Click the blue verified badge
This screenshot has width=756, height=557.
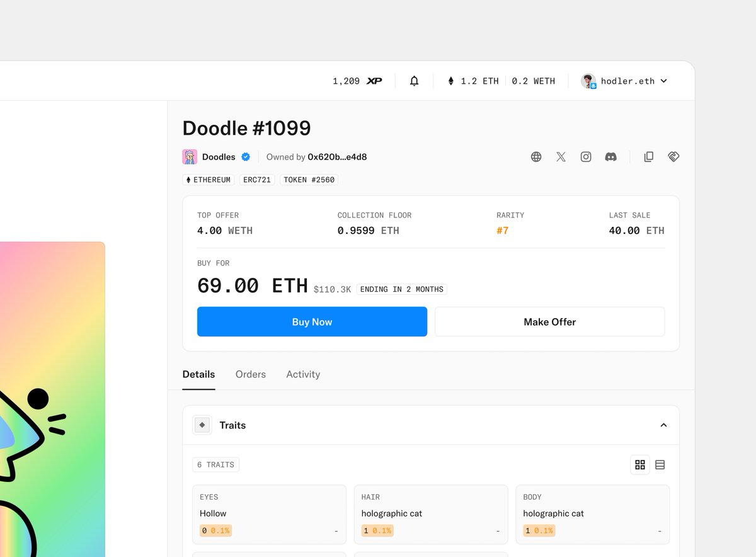[246, 157]
